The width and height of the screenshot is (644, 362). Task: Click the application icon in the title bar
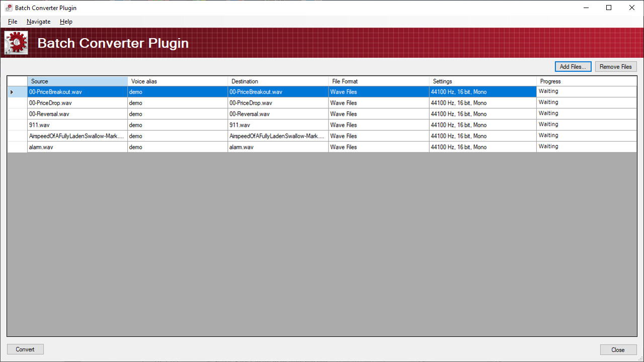[x=9, y=8]
